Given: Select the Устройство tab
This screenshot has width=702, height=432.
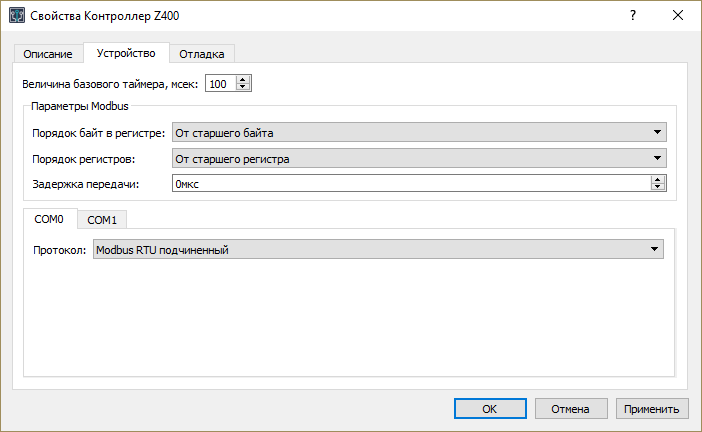Looking at the screenshot, I should pos(126,53).
